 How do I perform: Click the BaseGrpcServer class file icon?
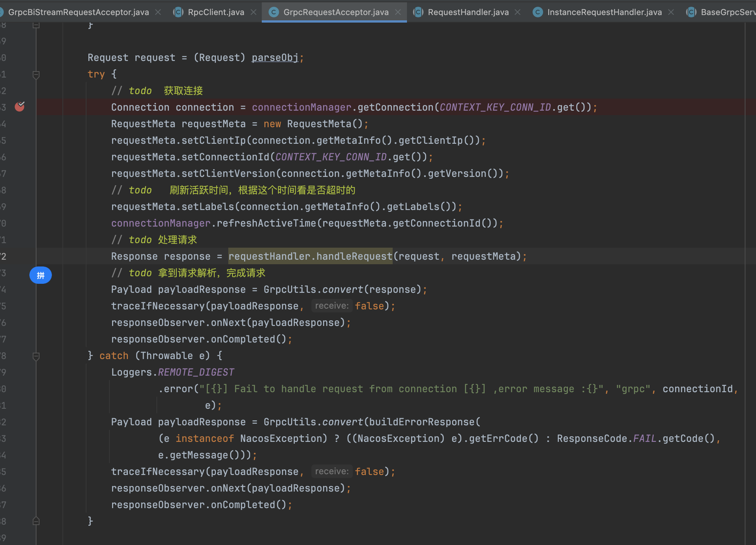(x=691, y=12)
